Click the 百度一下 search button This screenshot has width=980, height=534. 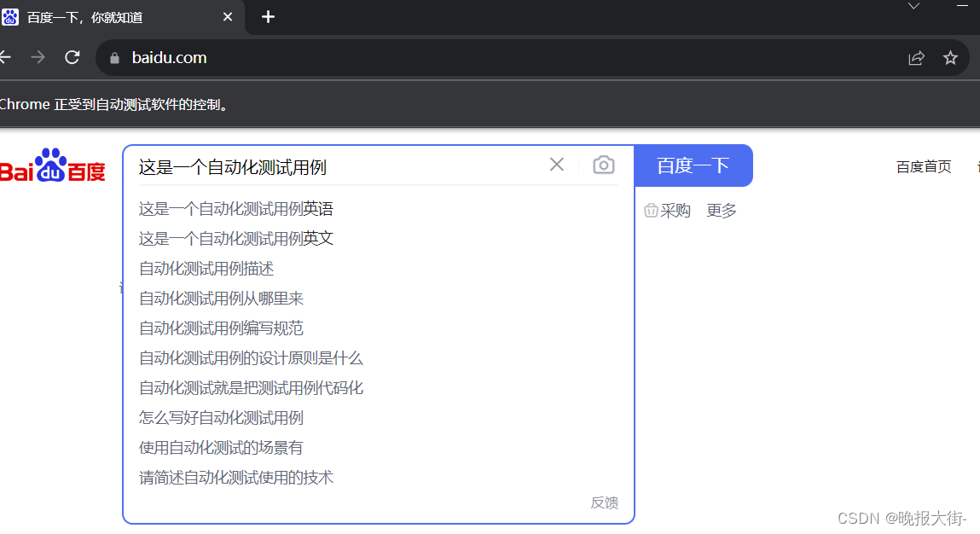[693, 165]
